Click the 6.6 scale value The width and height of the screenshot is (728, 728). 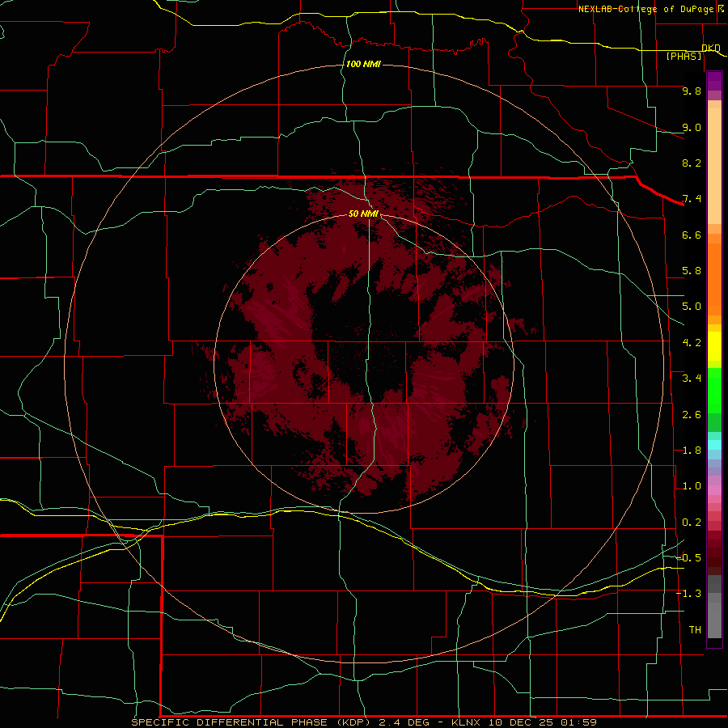coord(692,235)
